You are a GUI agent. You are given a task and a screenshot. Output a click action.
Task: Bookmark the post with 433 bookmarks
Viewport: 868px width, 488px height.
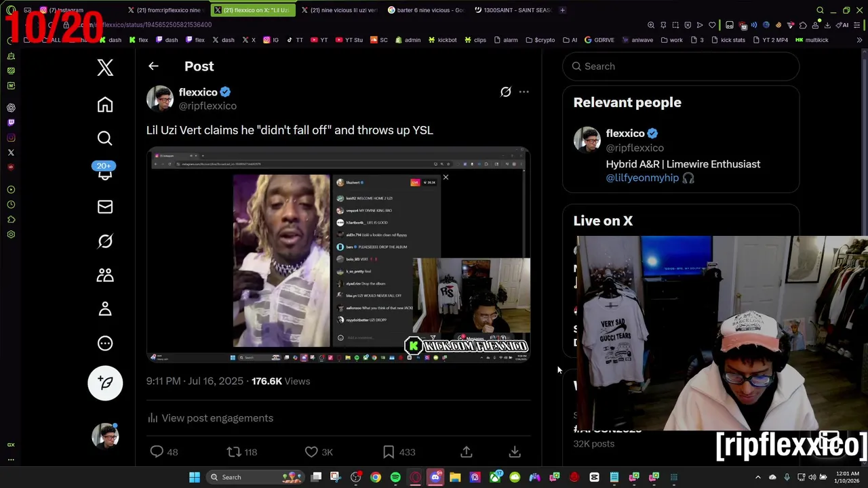(x=399, y=452)
